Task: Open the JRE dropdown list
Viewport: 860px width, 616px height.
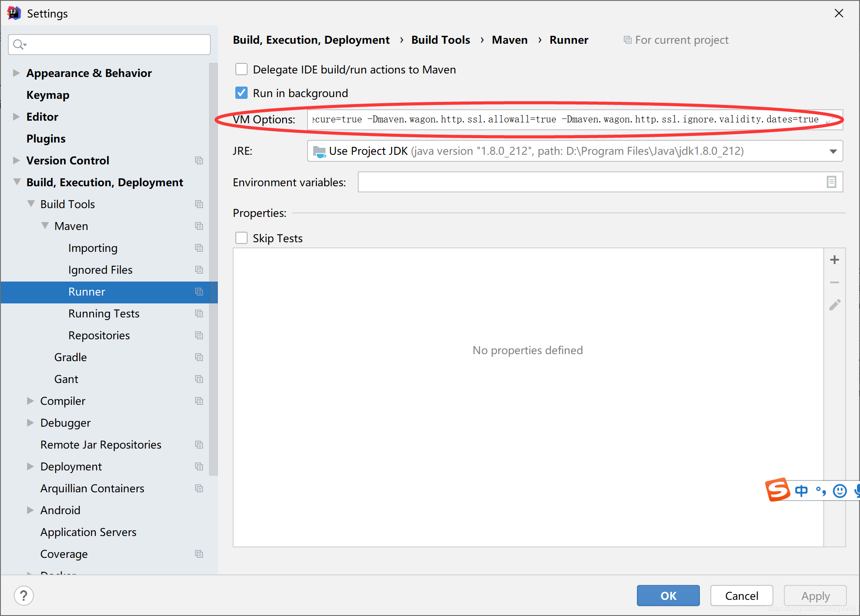Action: click(x=832, y=151)
